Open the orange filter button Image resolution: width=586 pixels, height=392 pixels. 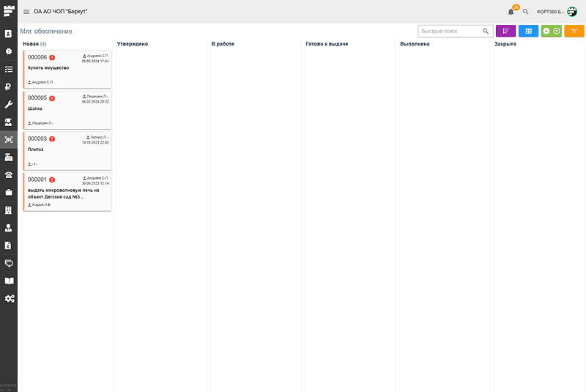click(574, 32)
